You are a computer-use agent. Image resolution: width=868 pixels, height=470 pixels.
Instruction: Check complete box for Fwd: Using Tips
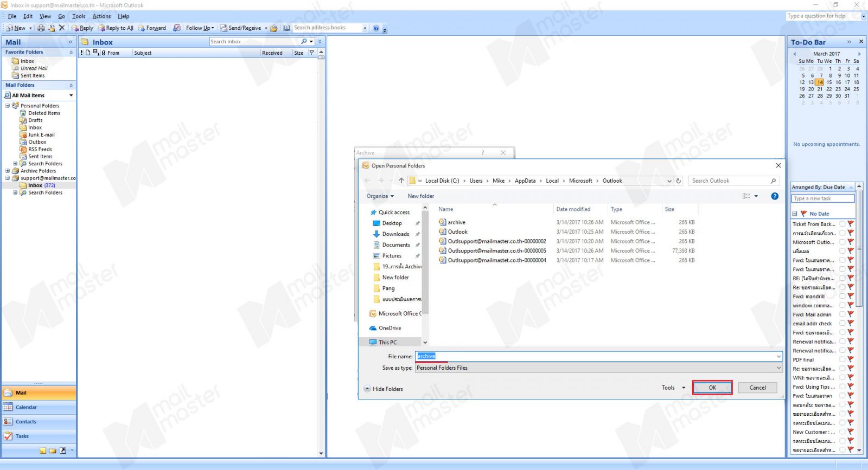[x=842, y=387]
